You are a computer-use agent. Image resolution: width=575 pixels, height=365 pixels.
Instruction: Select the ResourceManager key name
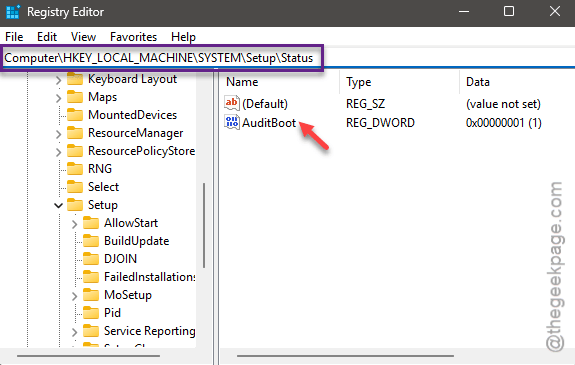tap(135, 133)
